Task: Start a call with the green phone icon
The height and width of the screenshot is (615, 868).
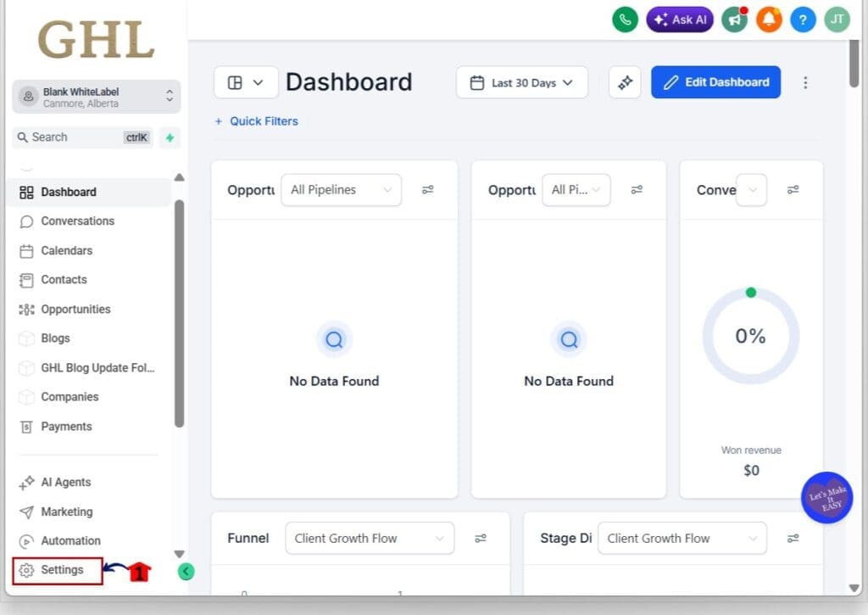Action: pyautogui.click(x=625, y=19)
